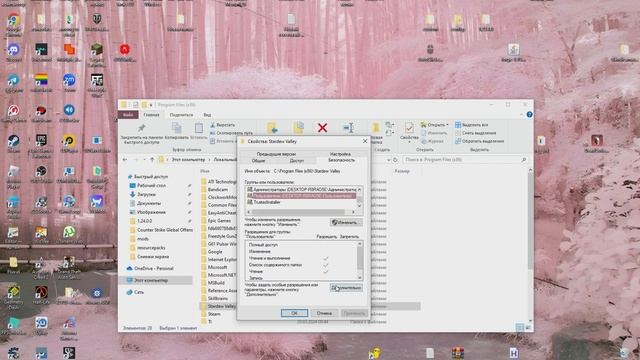Click Pin to Quick access ribbon icon
This screenshot has width=640, height=360.
point(141,129)
